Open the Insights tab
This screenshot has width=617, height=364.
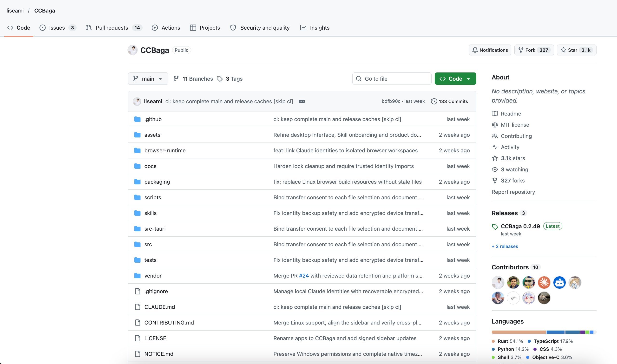[315, 28]
